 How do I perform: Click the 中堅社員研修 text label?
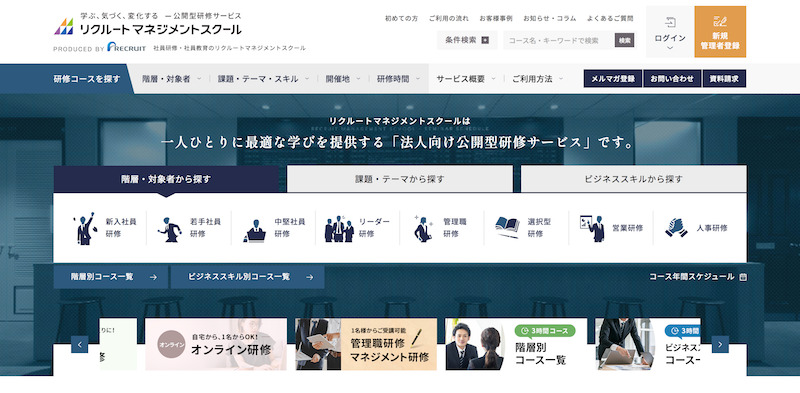[290, 228]
